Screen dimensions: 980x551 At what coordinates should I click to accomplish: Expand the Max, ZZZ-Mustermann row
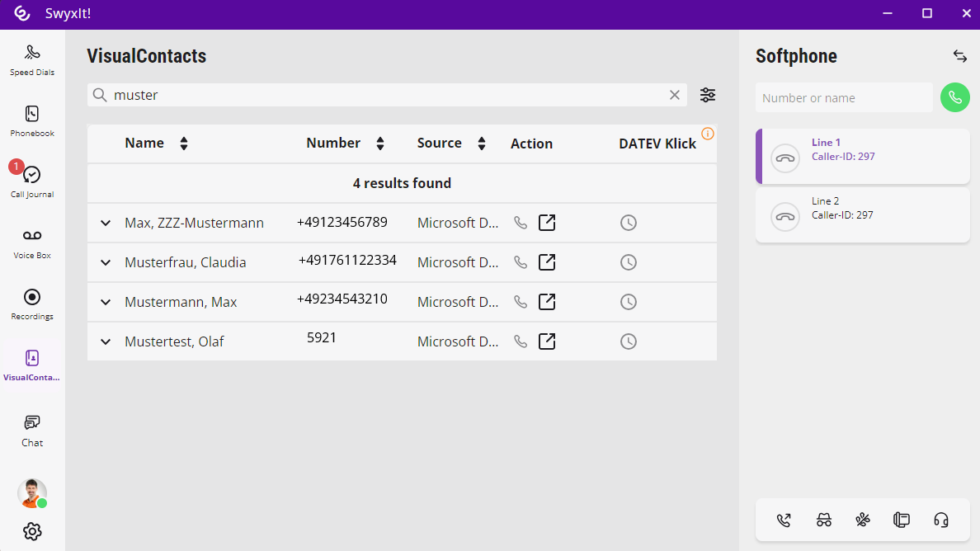point(106,223)
